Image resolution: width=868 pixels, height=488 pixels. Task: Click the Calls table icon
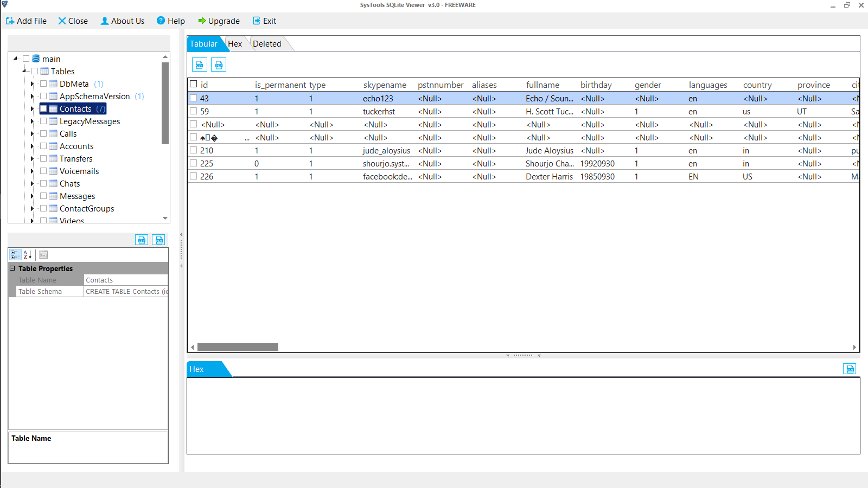point(53,133)
